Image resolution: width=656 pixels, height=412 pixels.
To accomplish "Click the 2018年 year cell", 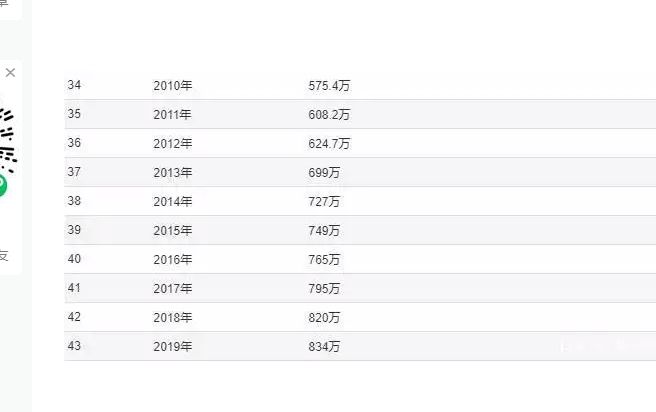I will [172, 317].
